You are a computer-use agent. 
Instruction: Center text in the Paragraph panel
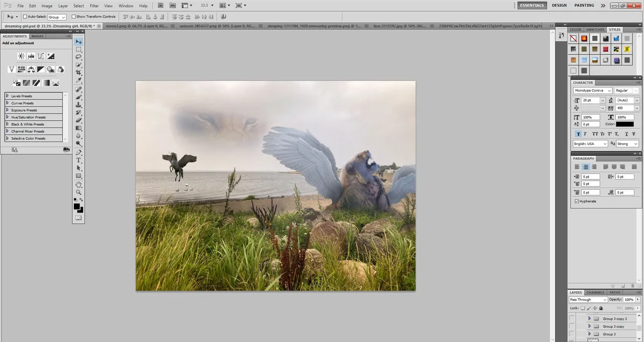pos(586,167)
